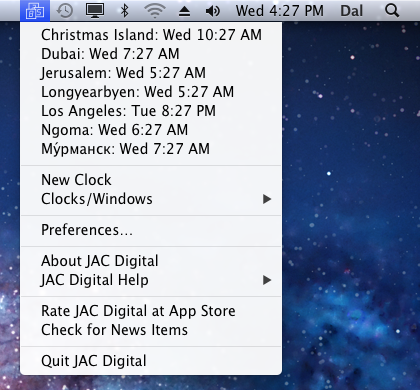420x390 pixels.
Task: Choose About JAC Digital
Action: tap(151, 261)
